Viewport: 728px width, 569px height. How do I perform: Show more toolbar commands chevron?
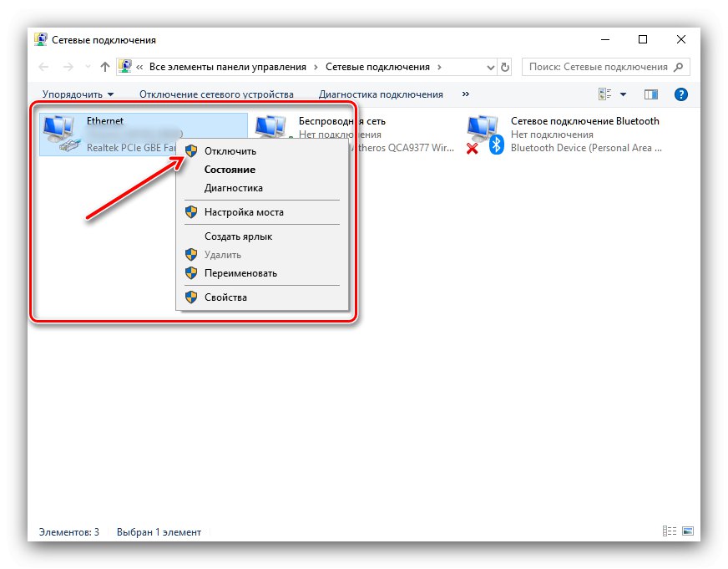(x=466, y=94)
